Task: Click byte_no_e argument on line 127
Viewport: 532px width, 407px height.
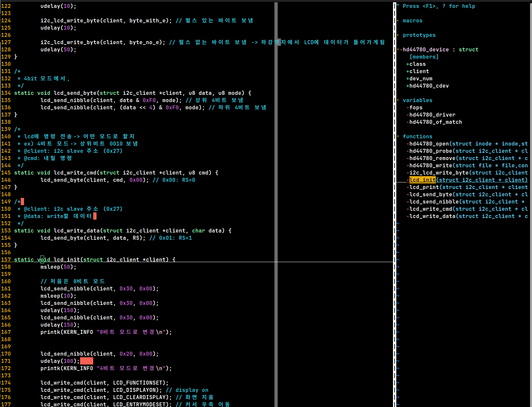Action: coord(144,42)
